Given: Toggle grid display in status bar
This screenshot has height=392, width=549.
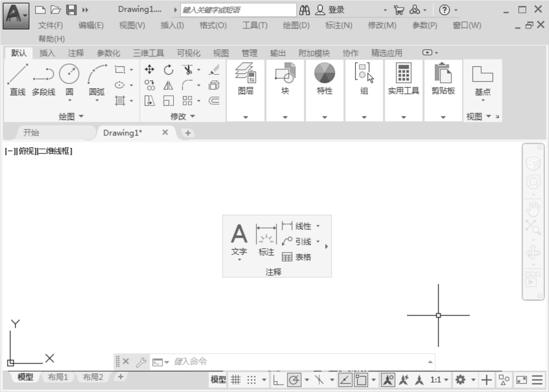Looking at the screenshot, I should pyautogui.click(x=236, y=380).
